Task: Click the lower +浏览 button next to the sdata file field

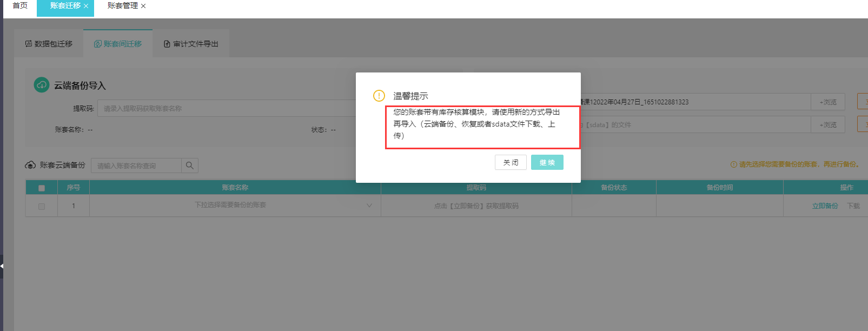Action: (828, 125)
